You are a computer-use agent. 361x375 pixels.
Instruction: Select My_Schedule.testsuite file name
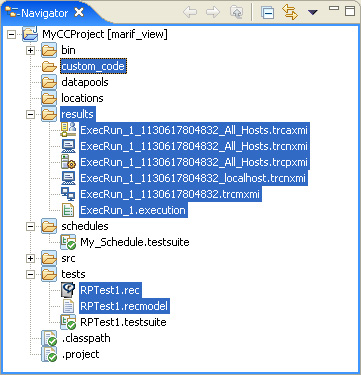tap(135, 242)
